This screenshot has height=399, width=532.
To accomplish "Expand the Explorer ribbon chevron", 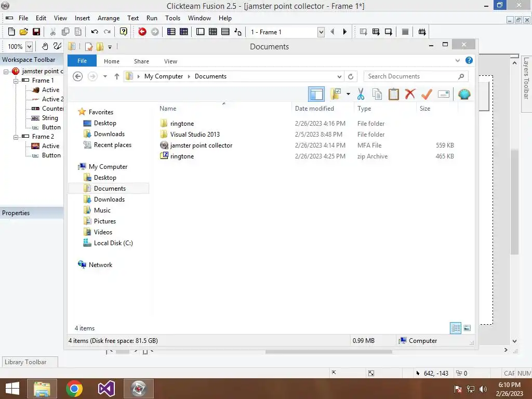I will tap(458, 60).
